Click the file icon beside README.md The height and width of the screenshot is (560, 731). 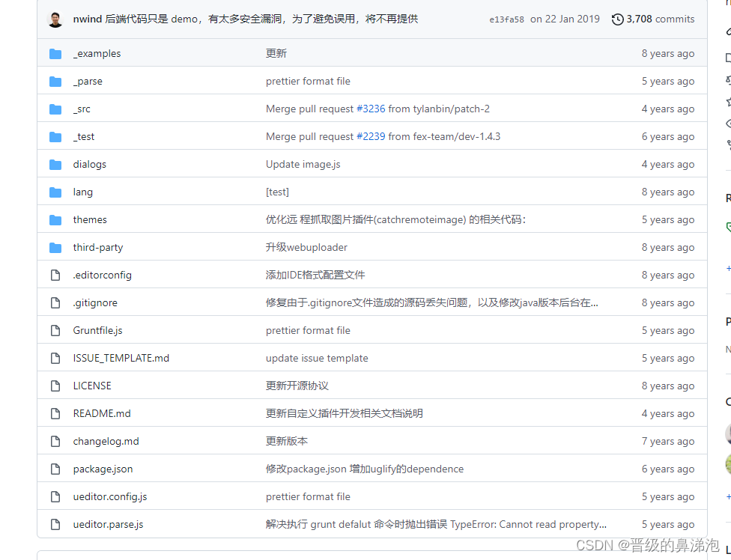point(55,413)
